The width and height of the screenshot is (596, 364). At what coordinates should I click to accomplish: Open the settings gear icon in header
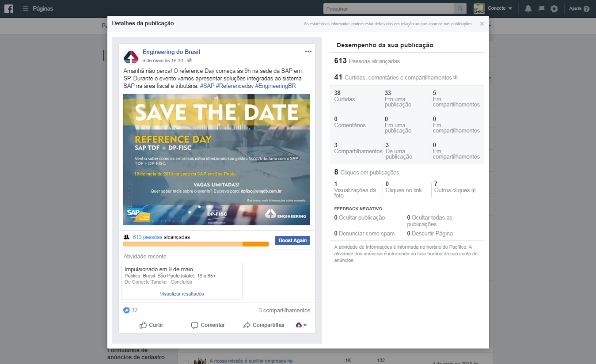point(554,8)
